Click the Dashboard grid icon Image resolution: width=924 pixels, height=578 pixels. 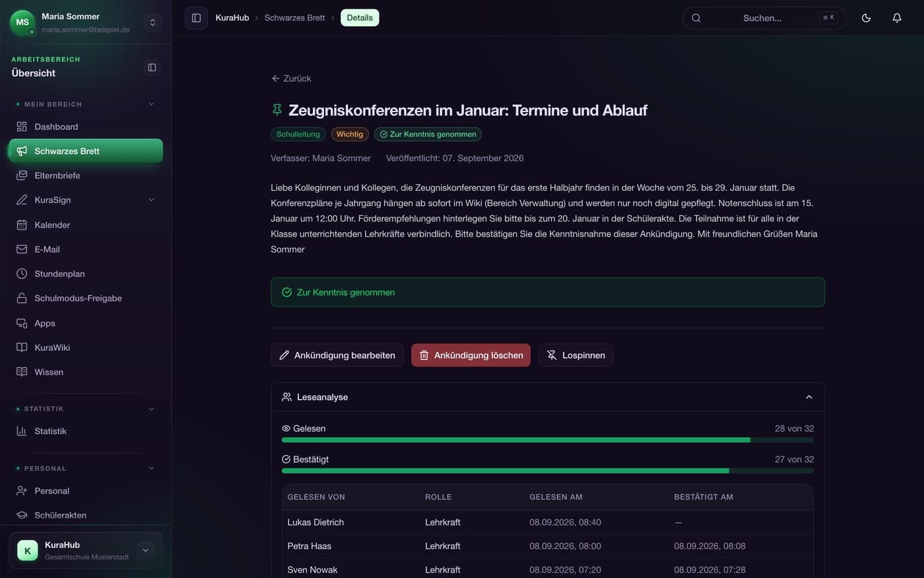pyautogui.click(x=22, y=127)
